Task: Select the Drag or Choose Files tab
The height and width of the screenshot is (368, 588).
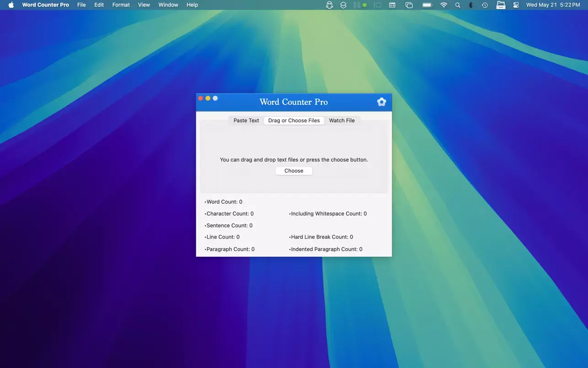Action: tap(294, 120)
